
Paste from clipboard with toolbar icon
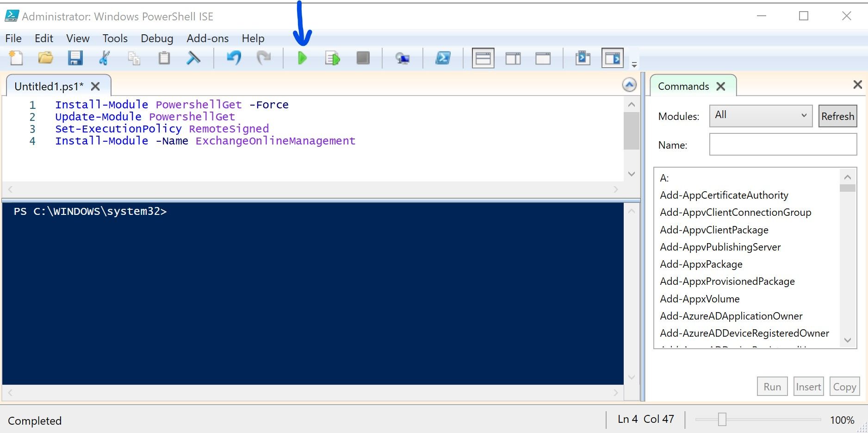coord(164,58)
